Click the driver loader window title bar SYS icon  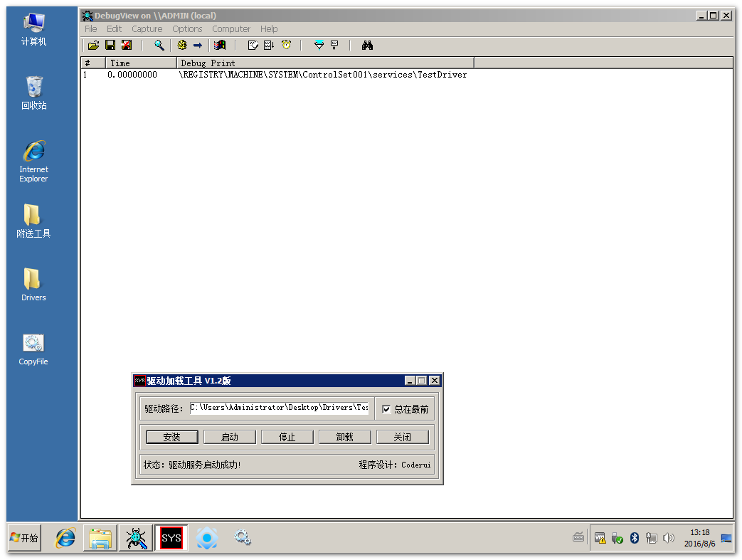pyautogui.click(x=139, y=380)
